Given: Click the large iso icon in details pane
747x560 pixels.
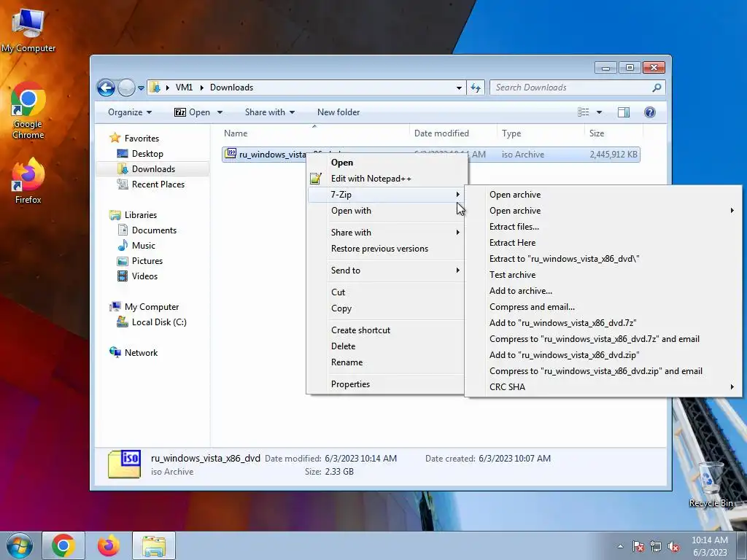Looking at the screenshot, I should pyautogui.click(x=124, y=464).
